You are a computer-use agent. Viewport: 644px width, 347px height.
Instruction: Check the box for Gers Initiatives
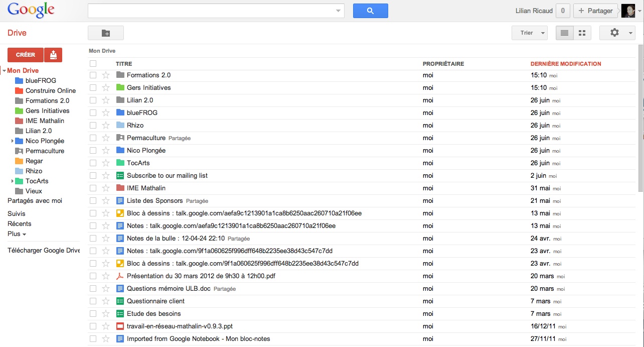click(93, 88)
